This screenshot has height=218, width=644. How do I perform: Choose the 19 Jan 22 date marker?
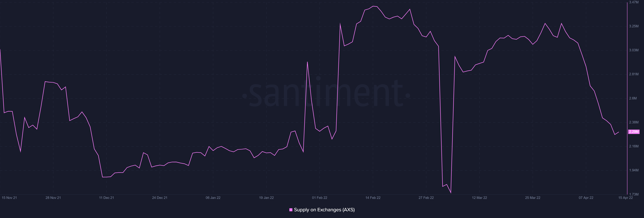266,198
